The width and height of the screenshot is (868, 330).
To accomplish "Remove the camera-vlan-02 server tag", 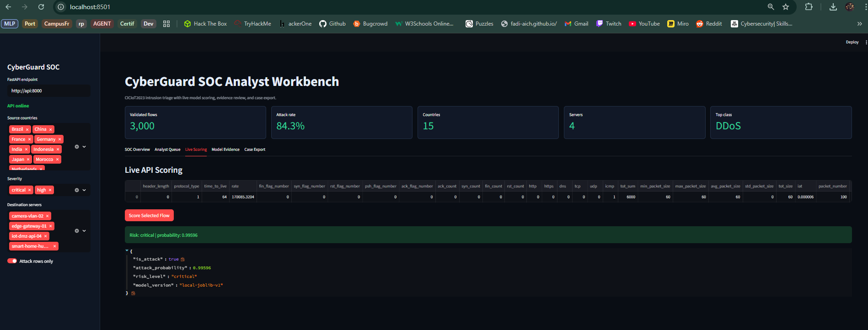I will 47,216.
